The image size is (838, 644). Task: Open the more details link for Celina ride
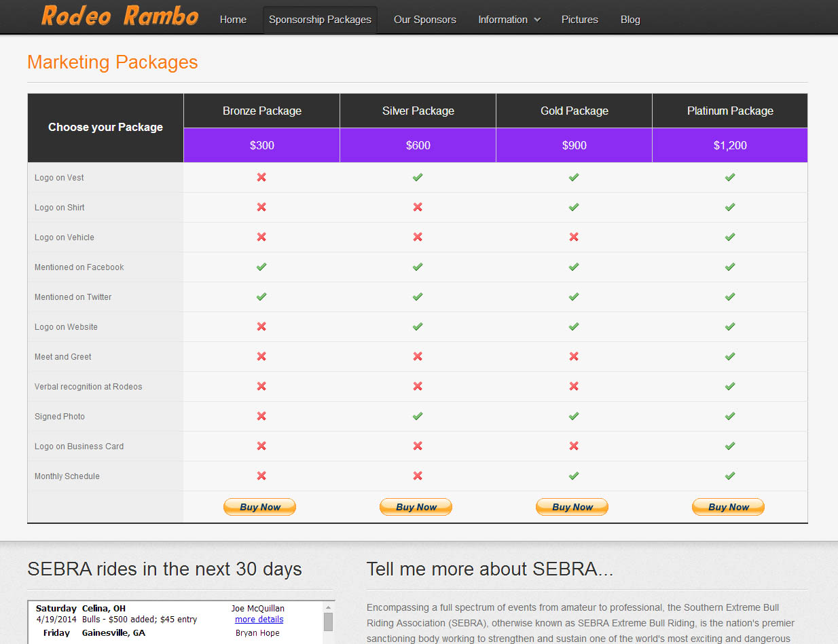pyautogui.click(x=259, y=620)
